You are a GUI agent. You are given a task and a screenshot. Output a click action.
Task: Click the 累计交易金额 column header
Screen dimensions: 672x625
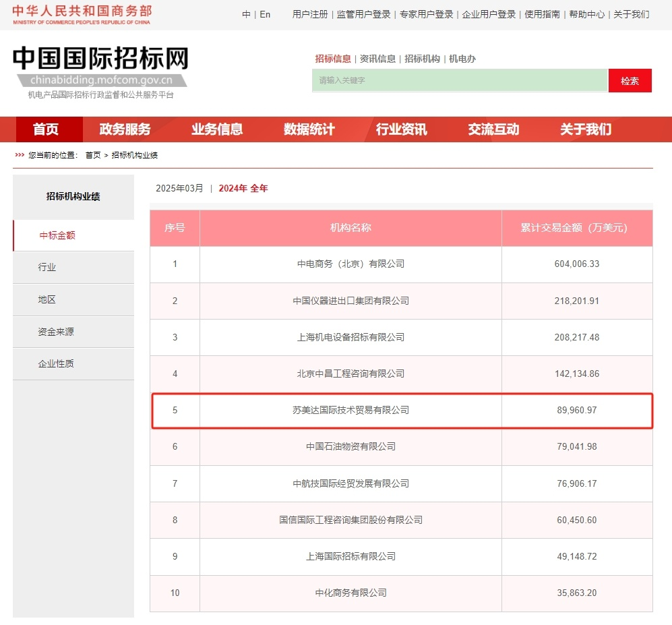coord(577,228)
